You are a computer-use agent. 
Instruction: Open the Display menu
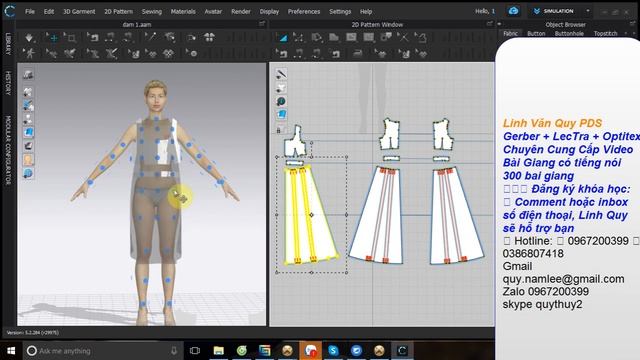[x=269, y=11]
